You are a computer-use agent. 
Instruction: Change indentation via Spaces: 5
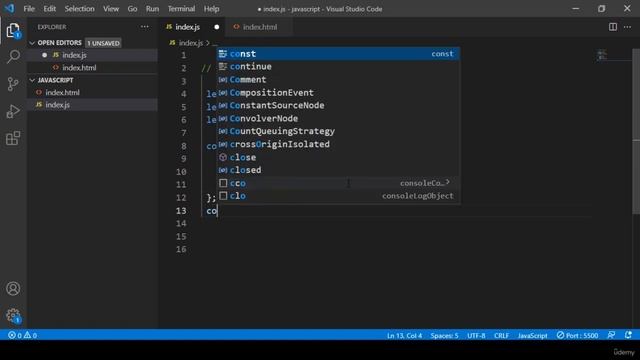coord(444,336)
